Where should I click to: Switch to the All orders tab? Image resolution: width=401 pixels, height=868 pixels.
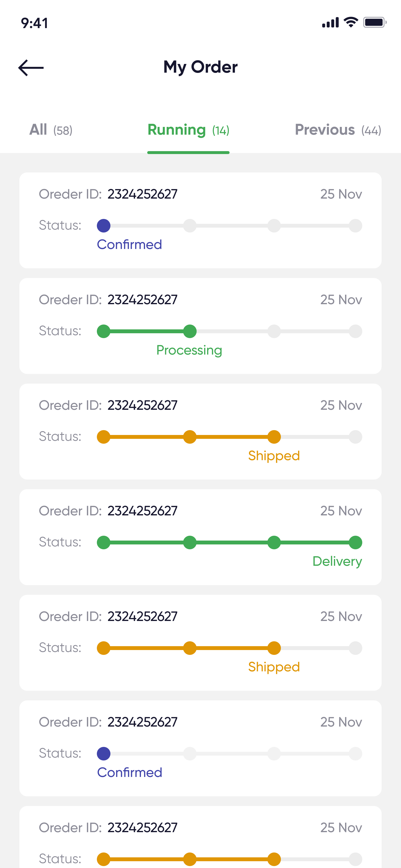point(51,130)
